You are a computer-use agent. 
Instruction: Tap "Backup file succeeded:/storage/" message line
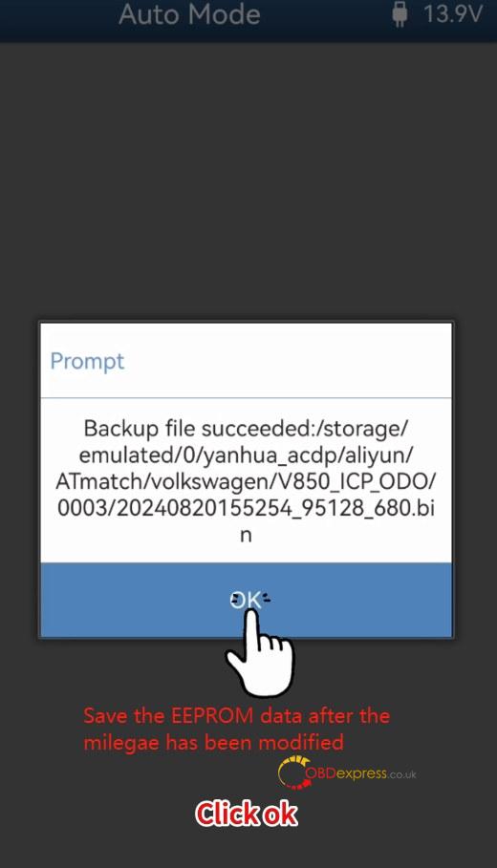click(246, 428)
